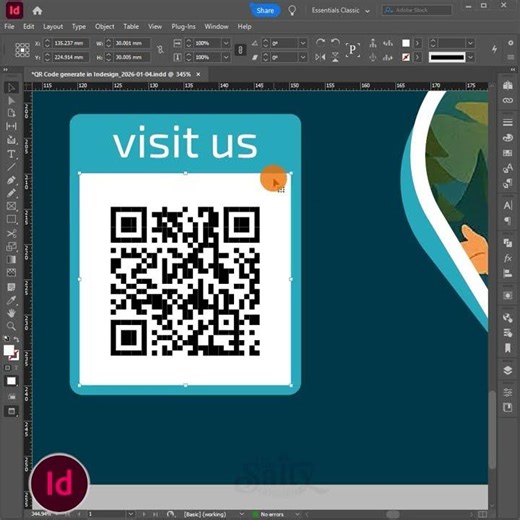Open the stroke style dropdown

coord(470,57)
